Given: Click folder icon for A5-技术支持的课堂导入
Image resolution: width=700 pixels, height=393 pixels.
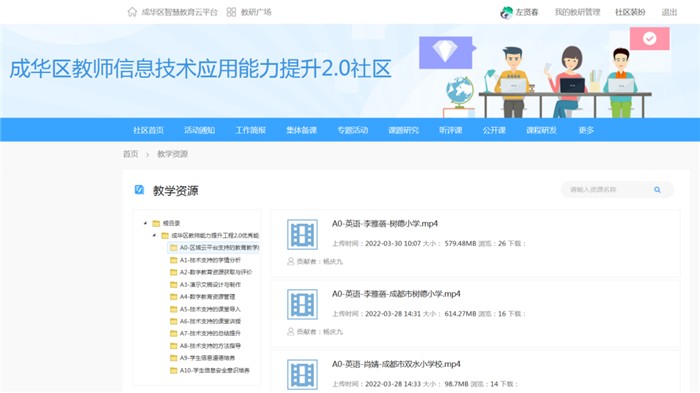Looking at the screenshot, I should coord(174,309).
